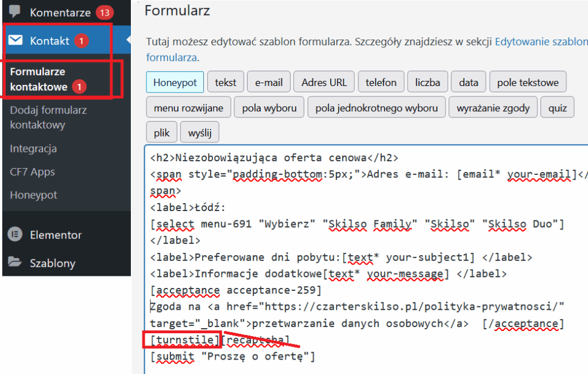Insert a Honeypot tag button

pyautogui.click(x=175, y=82)
